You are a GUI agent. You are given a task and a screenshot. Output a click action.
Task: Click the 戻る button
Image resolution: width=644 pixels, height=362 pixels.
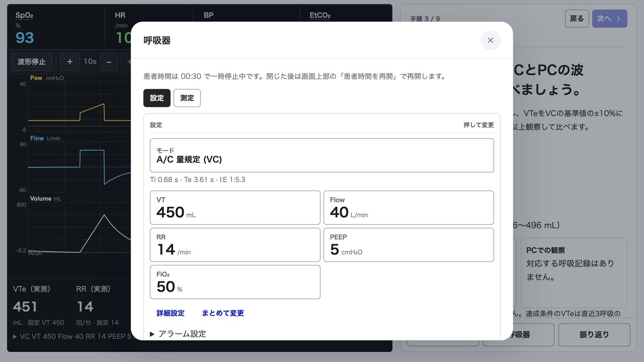(577, 19)
